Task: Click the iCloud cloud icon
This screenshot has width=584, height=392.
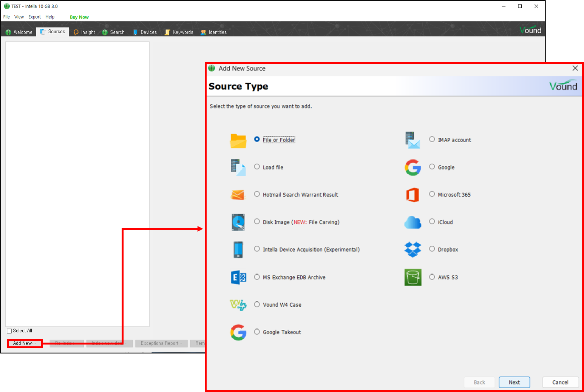Action: click(x=413, y=222)
